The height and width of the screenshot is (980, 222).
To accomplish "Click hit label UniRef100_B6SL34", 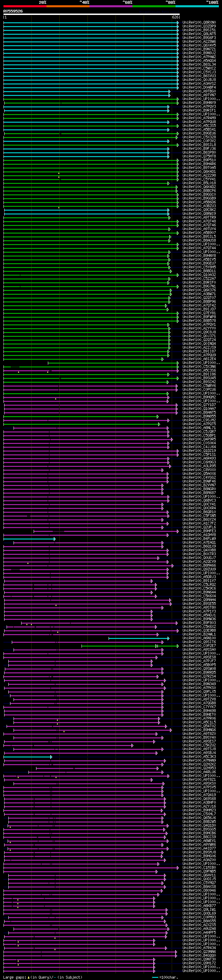I will tap(199, 64).
